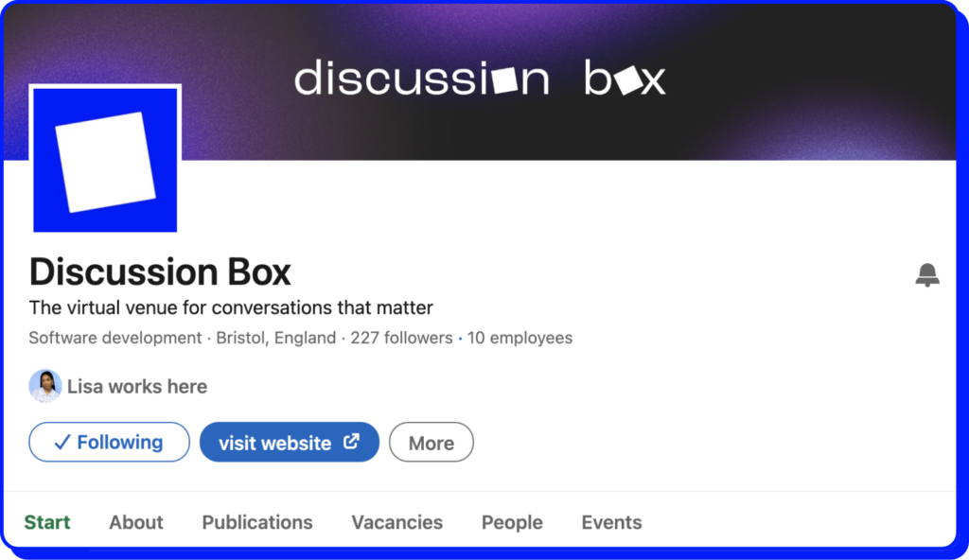Open the 10 employees link
Image resolution: width=969 pixels, height=560 pixels.
[x=520, y=338]
